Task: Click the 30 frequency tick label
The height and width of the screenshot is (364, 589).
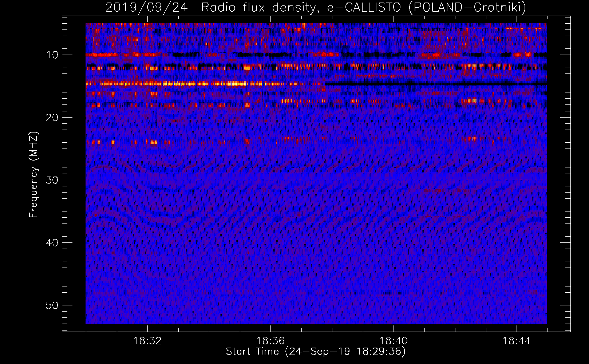Action: [52, 180]
